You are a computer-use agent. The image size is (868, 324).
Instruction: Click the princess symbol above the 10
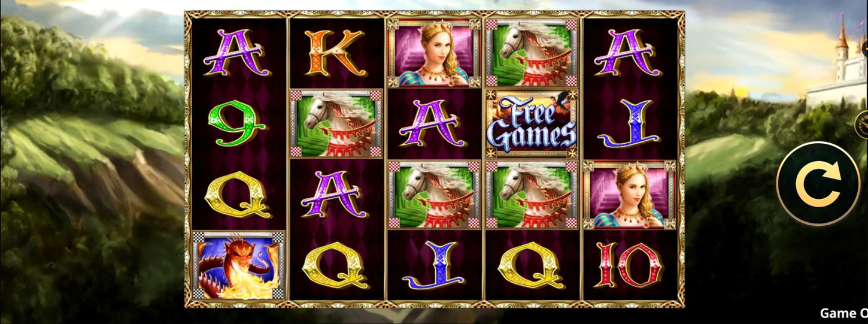[629, 195]
